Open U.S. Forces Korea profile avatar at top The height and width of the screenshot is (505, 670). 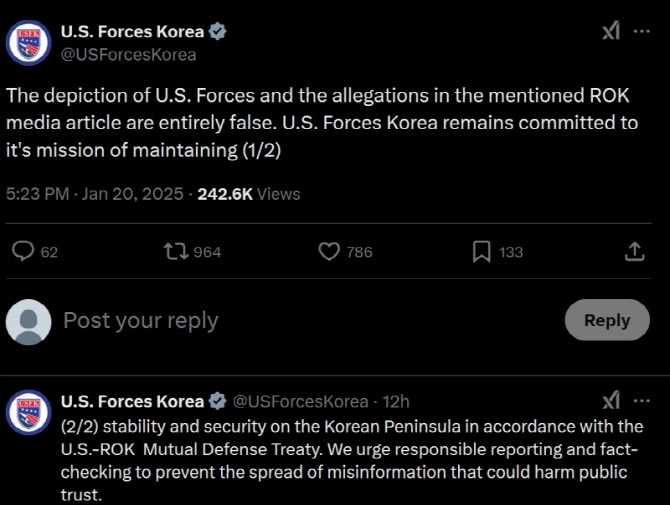tap(29, 43)
